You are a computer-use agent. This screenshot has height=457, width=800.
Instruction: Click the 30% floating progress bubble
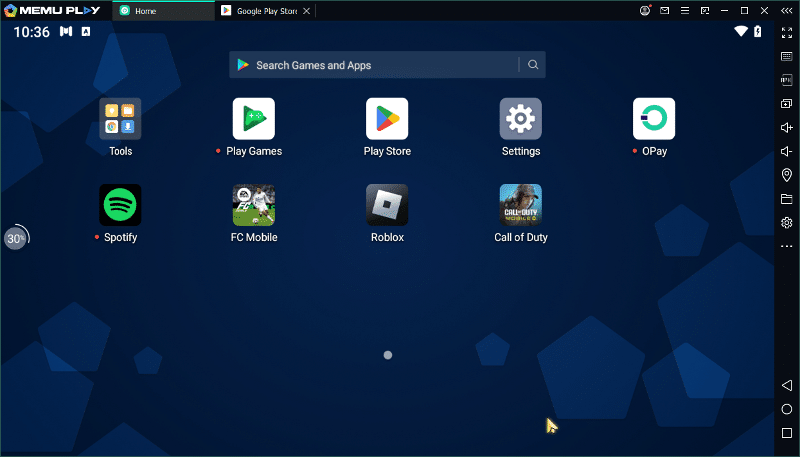[x=16, y=238]
